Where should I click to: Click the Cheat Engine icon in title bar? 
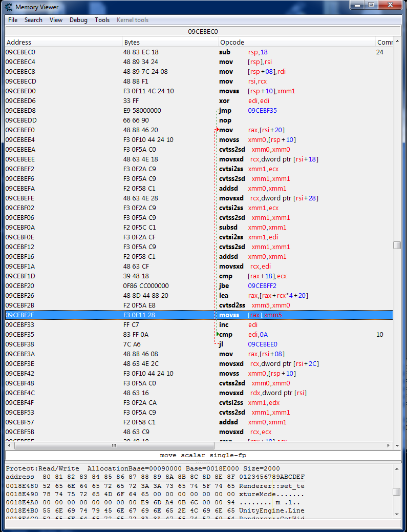point(8,7)
